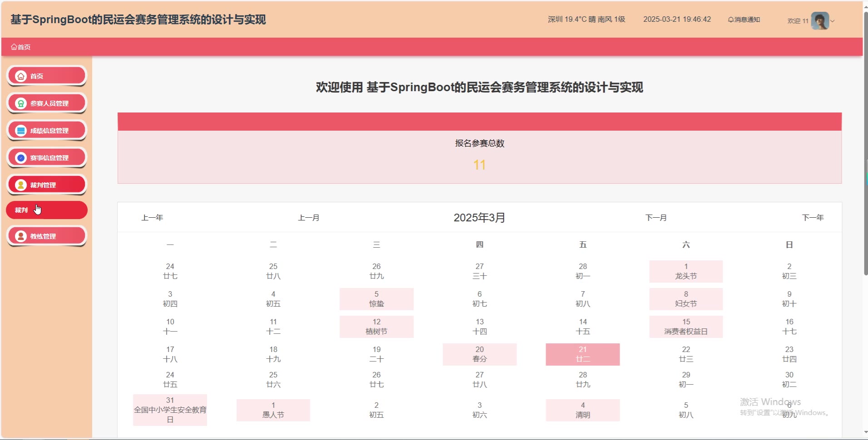Select the 裁判 submenu item
The width and height of the screenshot is (868, 440).
point(47,210)
